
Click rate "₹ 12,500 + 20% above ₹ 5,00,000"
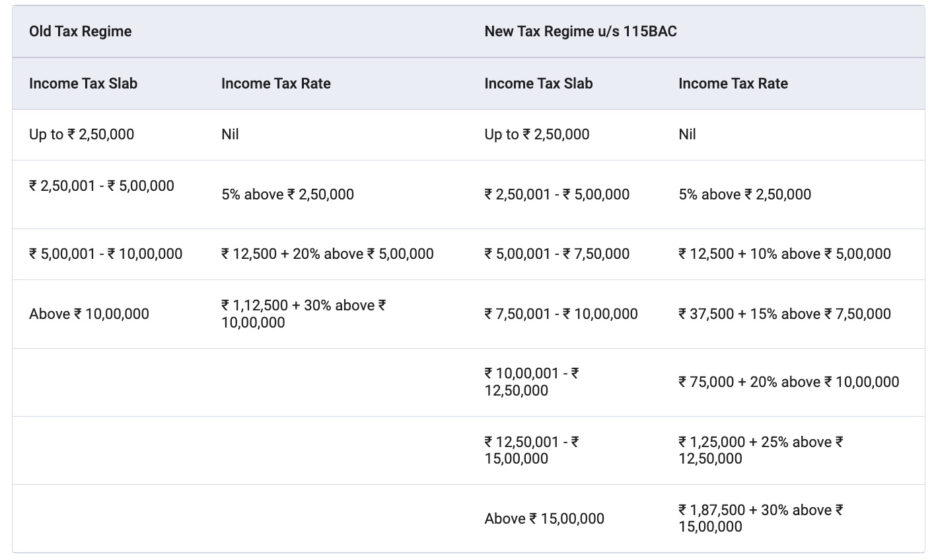tap(328, 254)
